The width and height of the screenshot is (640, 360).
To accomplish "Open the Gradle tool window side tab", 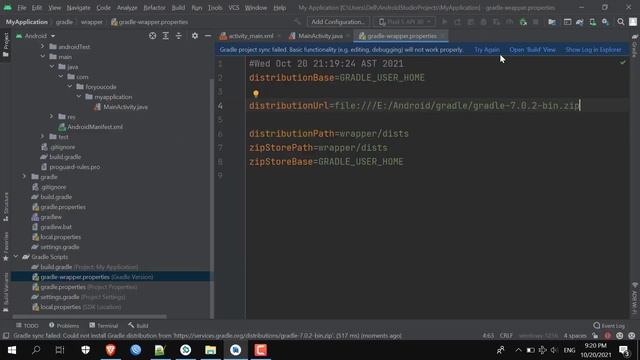I will (x=635, y=45).
